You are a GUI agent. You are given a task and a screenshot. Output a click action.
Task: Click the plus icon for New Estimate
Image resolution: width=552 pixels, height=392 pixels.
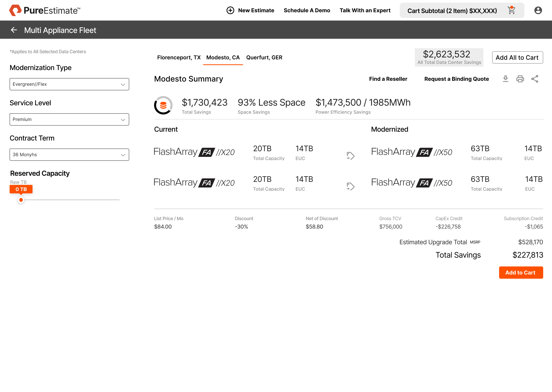[230, 10]
